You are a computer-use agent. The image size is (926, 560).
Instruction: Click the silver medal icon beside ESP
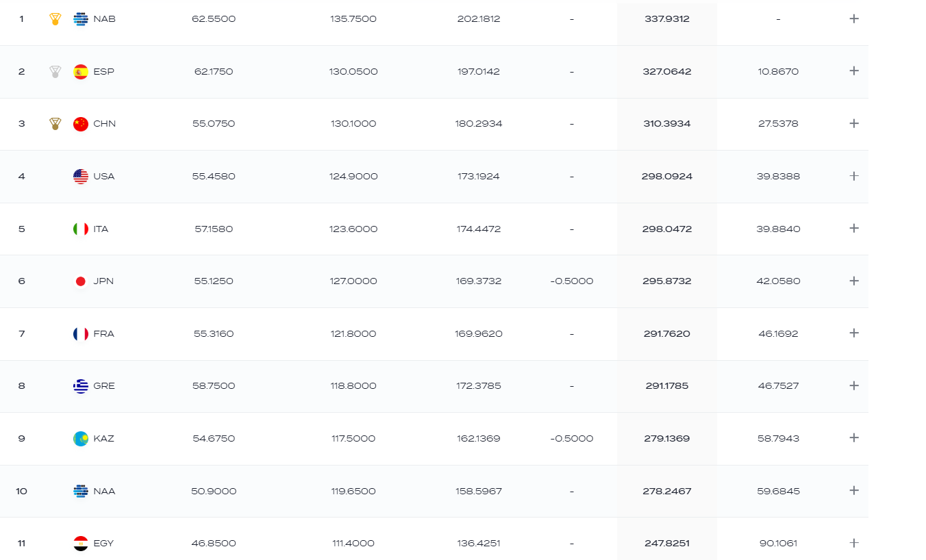[55, 71]
